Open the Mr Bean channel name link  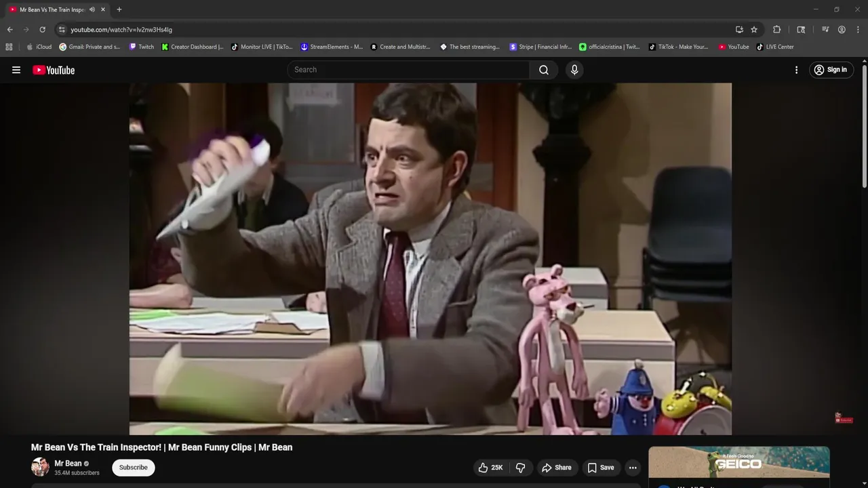pos(68,464)
